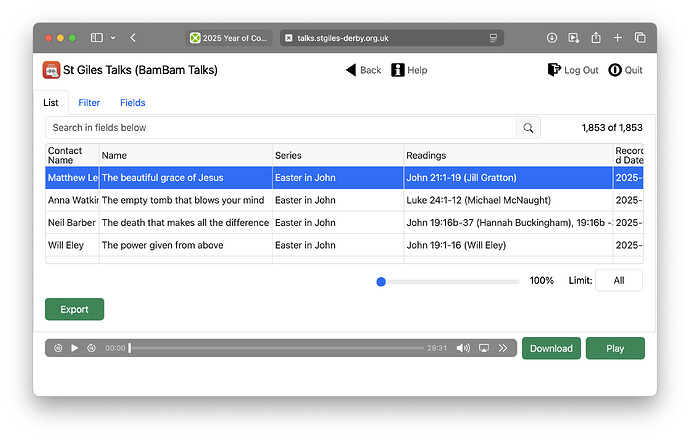The image size is (690, 439).
Task: Quit the application
Action: (x=625, y=70)
